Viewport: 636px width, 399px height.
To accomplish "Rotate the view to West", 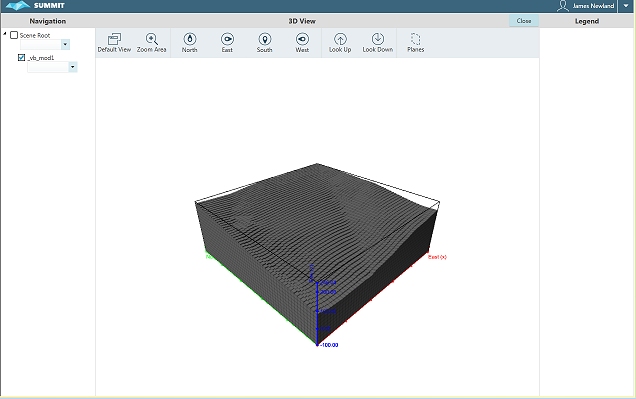I will tap(302, 43).
